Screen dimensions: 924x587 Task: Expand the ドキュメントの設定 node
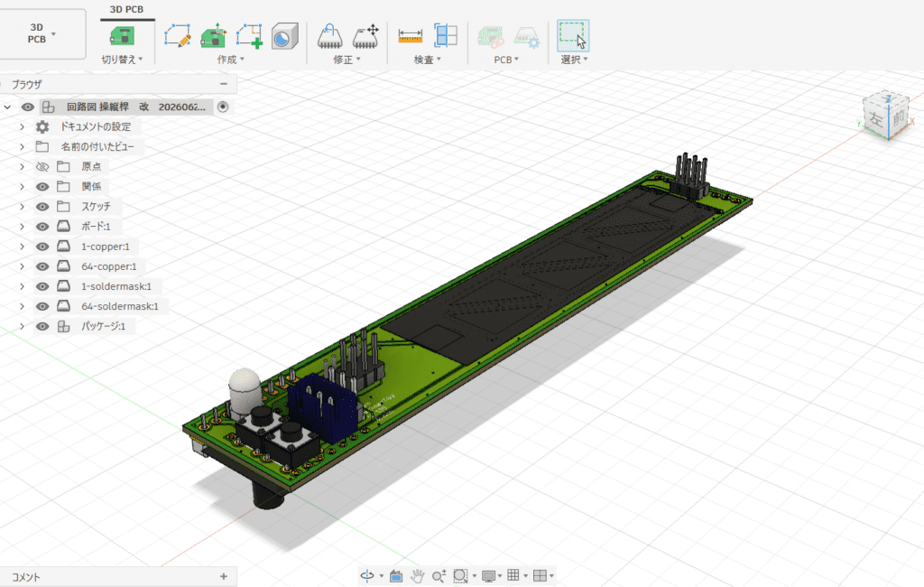click(x=22, y=127)
